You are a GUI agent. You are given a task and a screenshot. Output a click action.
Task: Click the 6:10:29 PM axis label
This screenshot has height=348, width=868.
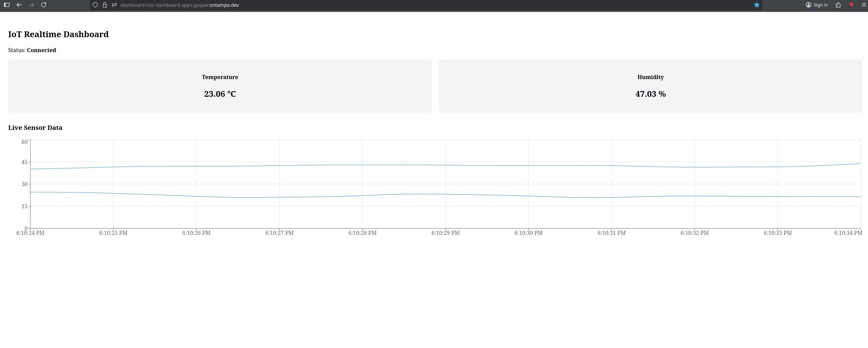tap(445, 233)
